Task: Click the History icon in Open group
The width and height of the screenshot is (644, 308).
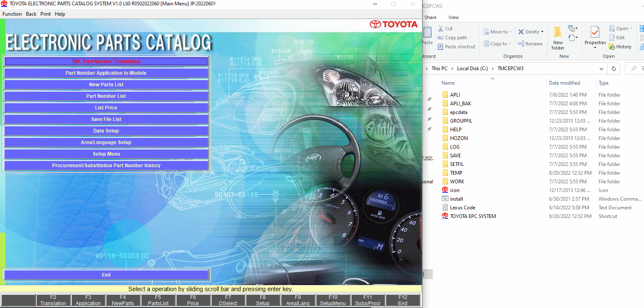Action: click(612, 47)
